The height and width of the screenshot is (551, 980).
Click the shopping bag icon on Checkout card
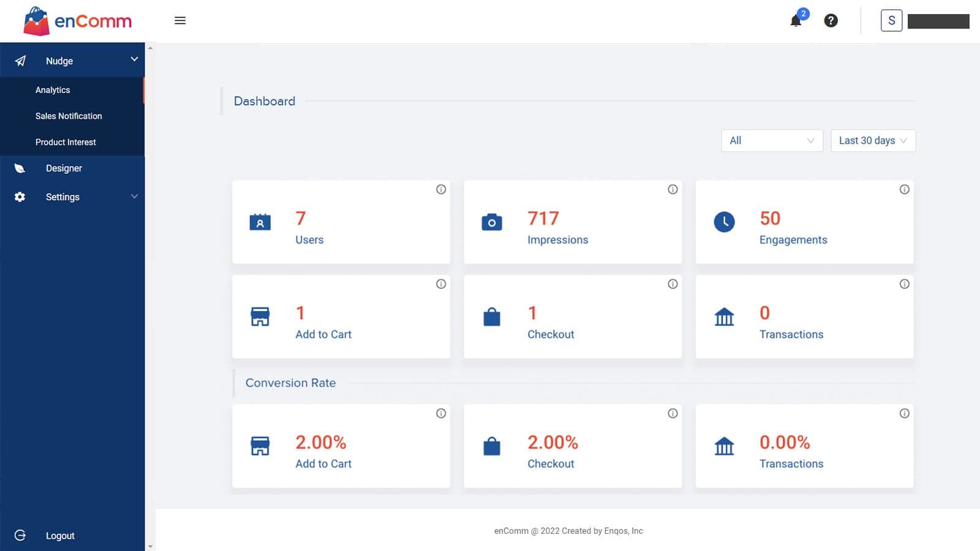(492, 317)
